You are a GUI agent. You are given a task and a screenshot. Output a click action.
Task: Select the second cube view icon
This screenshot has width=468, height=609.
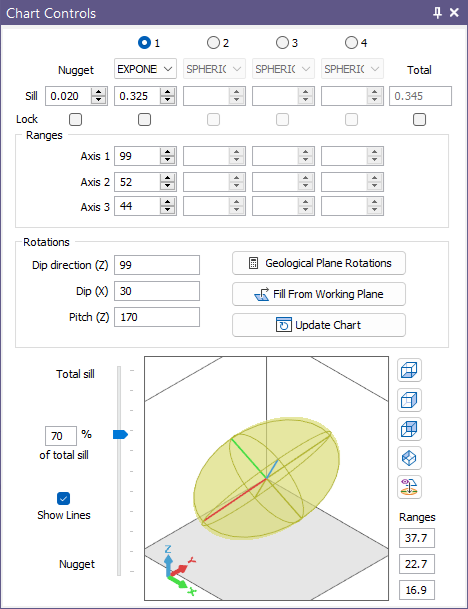pos(409,400)
